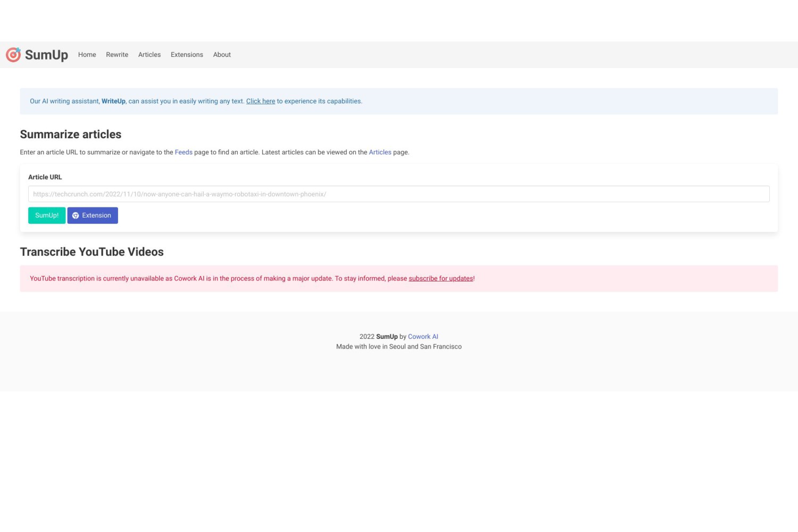Click the Chrome icon on Extension button
Screen dimensions: 798x532
76,215
